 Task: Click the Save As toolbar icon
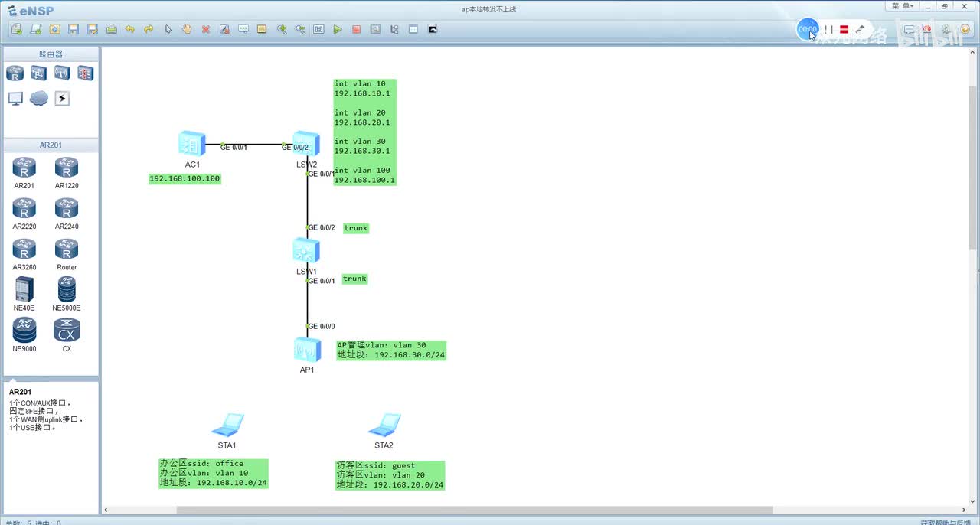click(93, 29)
